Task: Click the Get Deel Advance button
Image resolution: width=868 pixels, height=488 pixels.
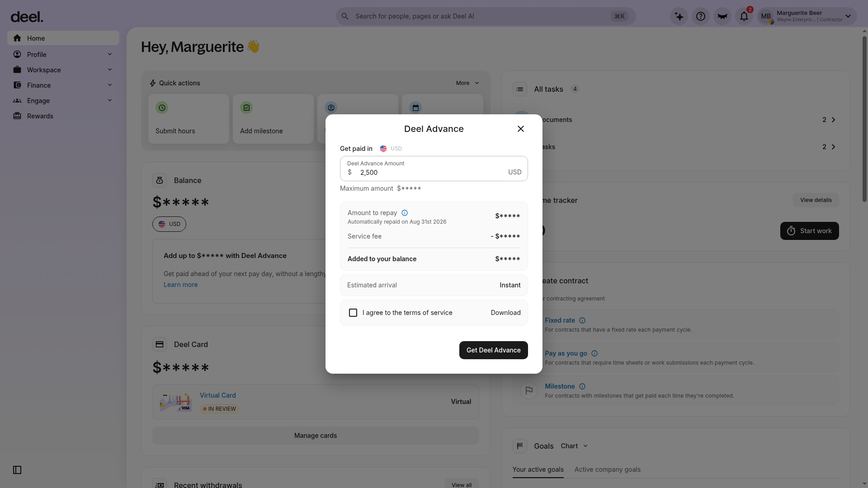Action: point(494,350)
